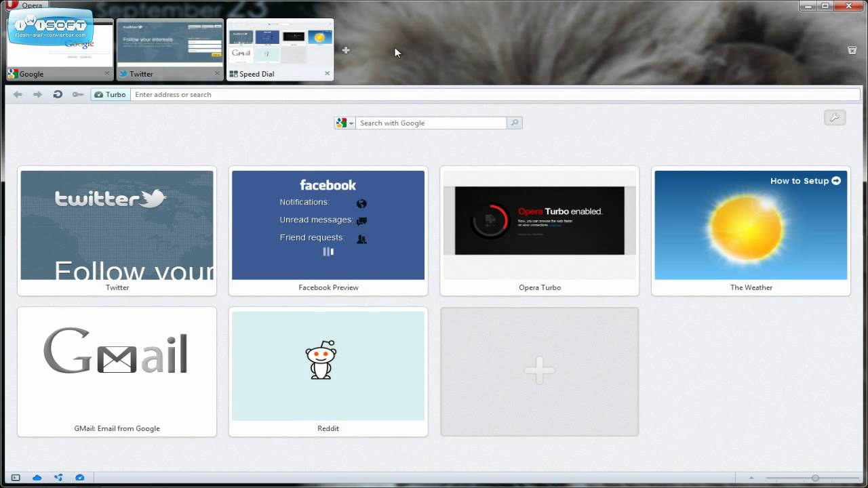
Task: Open Opera Link cloud icon
Action: point(37,478)
